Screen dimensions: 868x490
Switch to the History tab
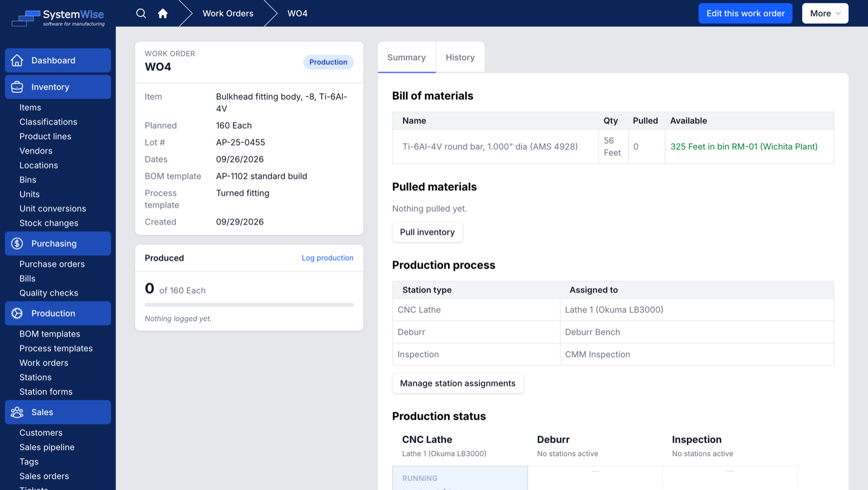coord(460,58)
